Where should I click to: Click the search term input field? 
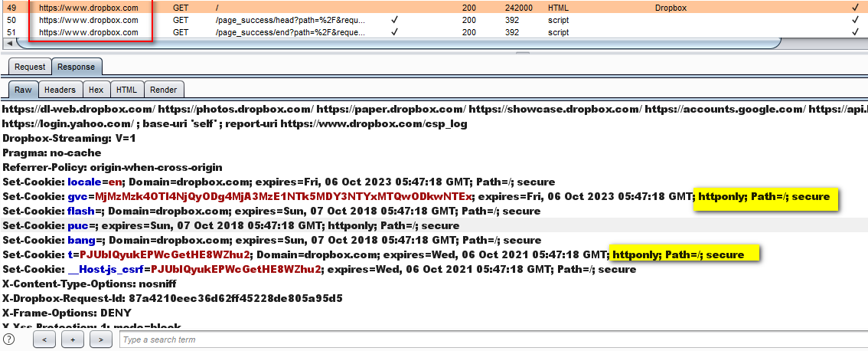pos(490,340)
